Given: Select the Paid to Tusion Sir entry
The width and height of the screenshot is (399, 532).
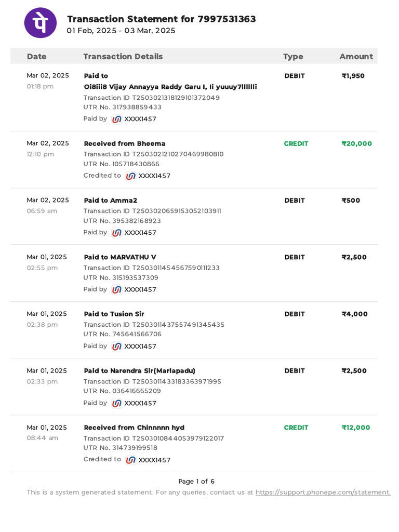Looking at the screenshot, I should pos(114,314).
